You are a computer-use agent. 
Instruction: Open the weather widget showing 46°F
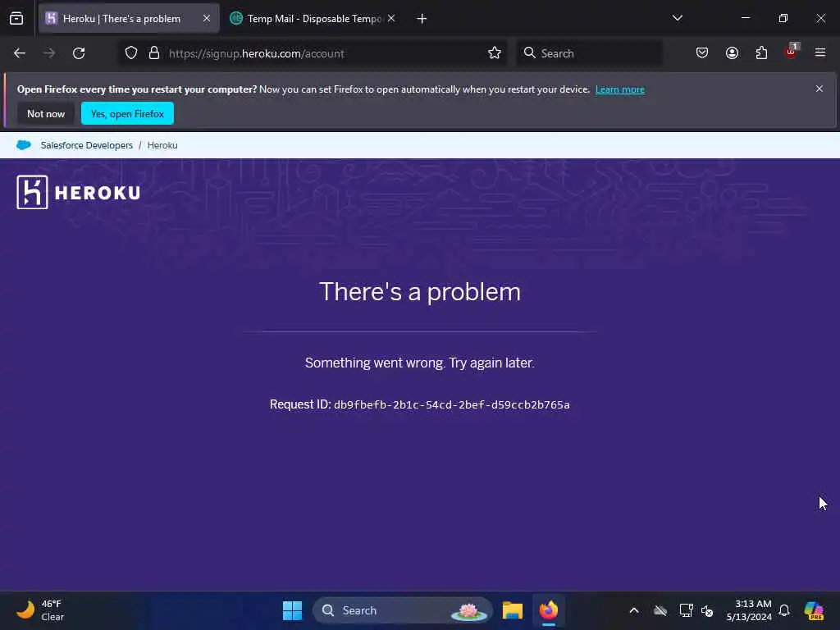click(x=40, y=610)
